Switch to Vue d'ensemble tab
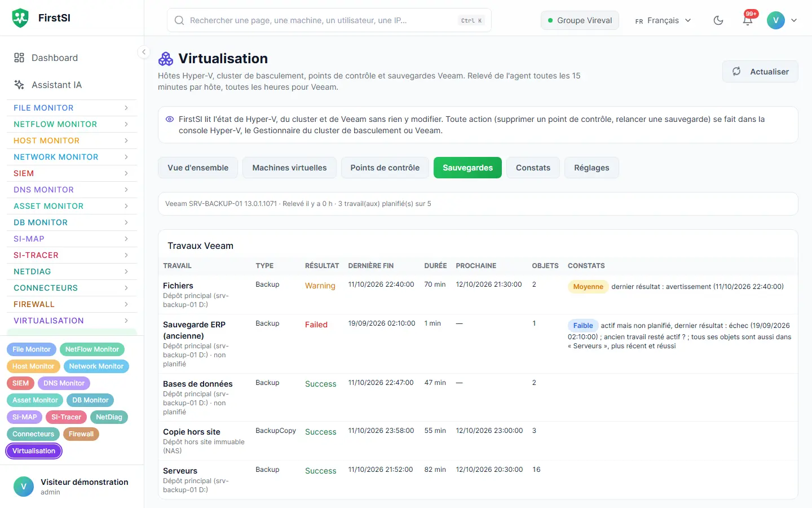This screenshot has height=508, width=812. (x=198, y=168)
